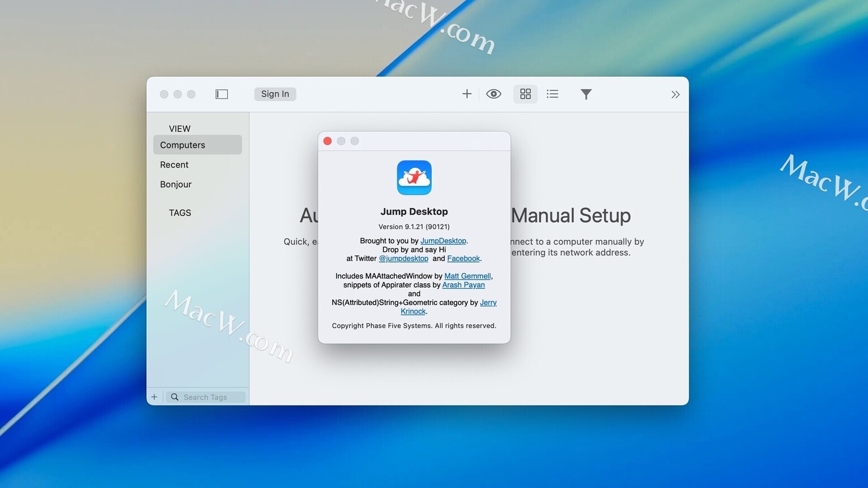This screenshot has width=868, height=488.
Task: Click the Search Tags input field
Action: (206, 398)
